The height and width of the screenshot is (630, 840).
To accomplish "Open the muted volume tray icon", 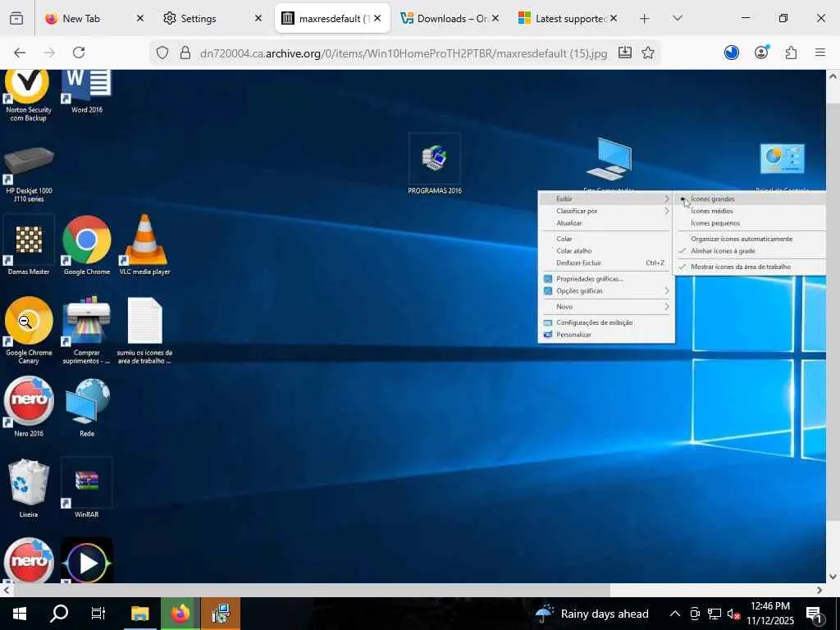I will 733,614.
